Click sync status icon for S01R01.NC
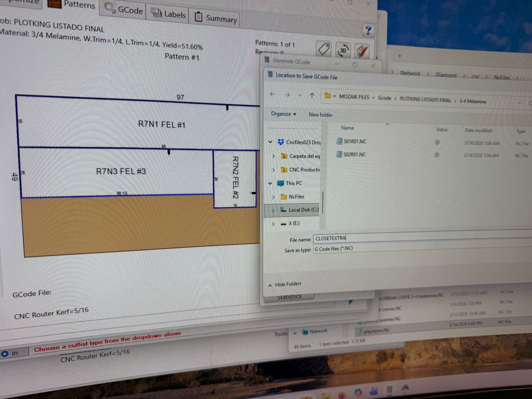532x399 pixels. 437,142
